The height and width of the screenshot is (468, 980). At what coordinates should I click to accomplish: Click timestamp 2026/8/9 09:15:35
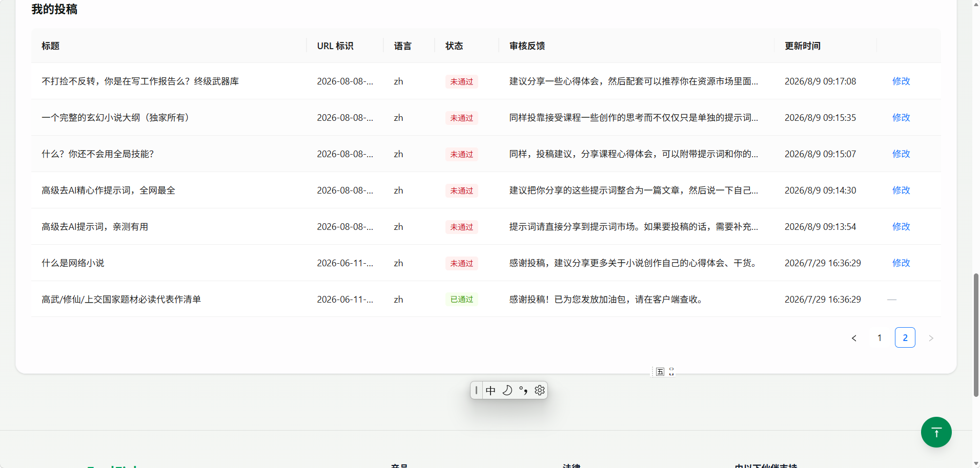(820, 118)
